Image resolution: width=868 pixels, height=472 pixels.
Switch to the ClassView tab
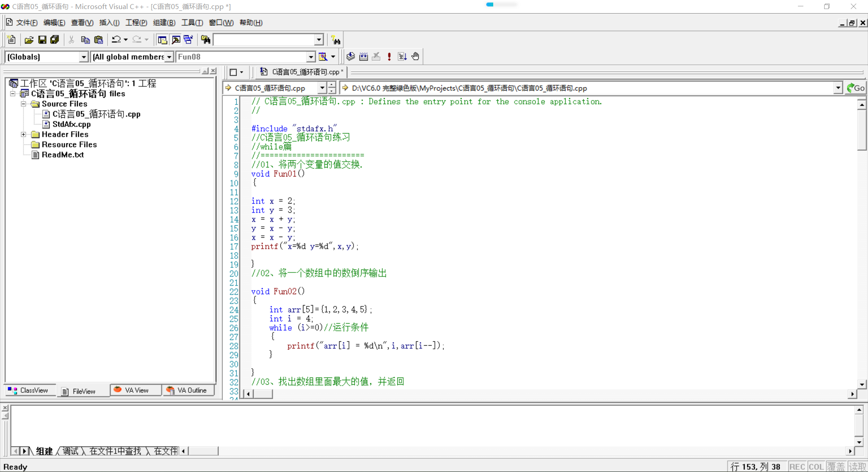pos(30,390)
